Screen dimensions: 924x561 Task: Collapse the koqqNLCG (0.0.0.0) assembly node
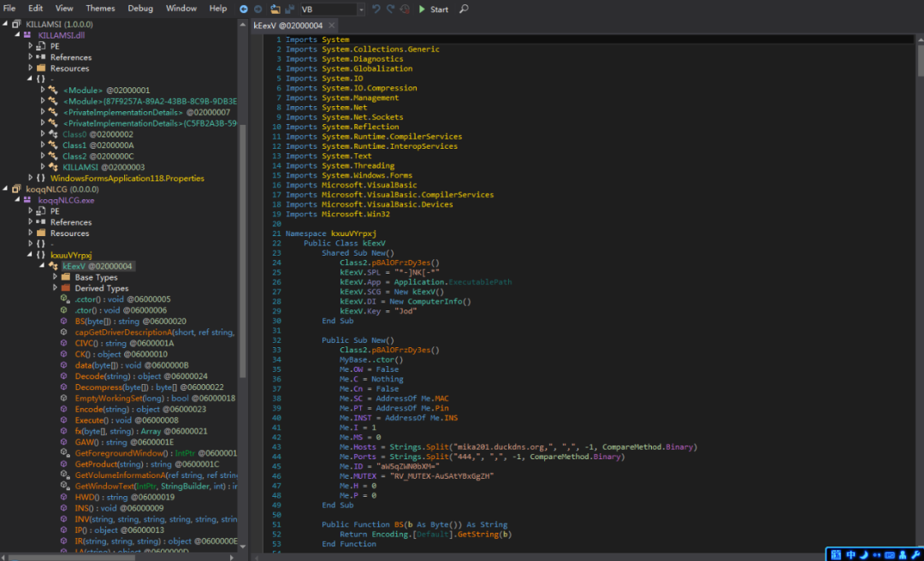pyautogui.click(x=5, y=189)
